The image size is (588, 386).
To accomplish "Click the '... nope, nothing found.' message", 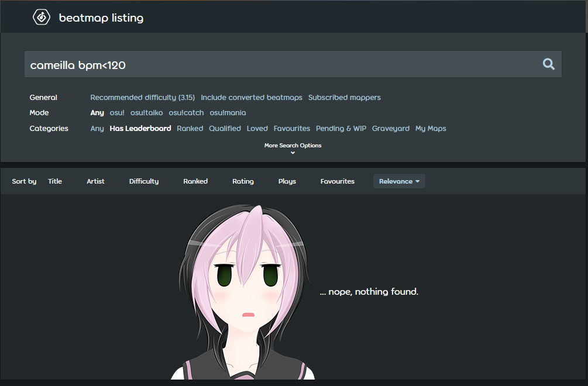I will pyautogui.click(x=369, y=292).
